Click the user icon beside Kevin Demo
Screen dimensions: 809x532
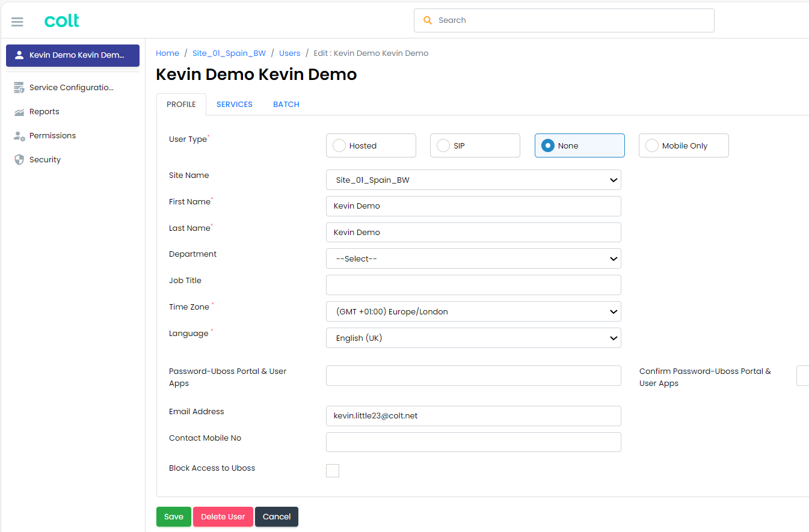[19, 55]
